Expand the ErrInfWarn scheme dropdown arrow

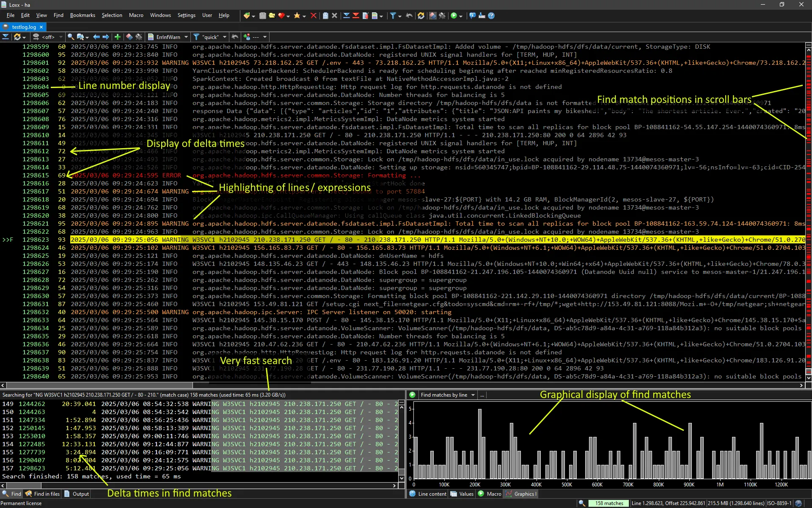point(186,37)
